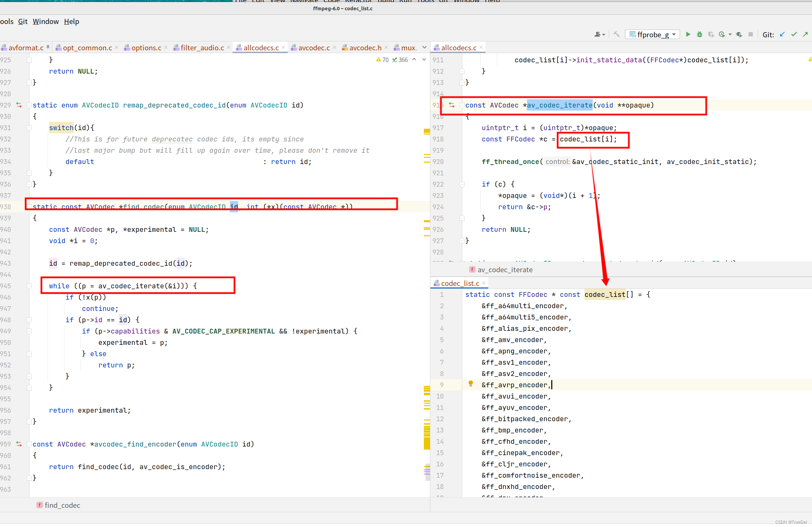The width and height of the screenshot is (812, 527).
Task: Collapse the if block at line 949
Action: click(29, 331)
